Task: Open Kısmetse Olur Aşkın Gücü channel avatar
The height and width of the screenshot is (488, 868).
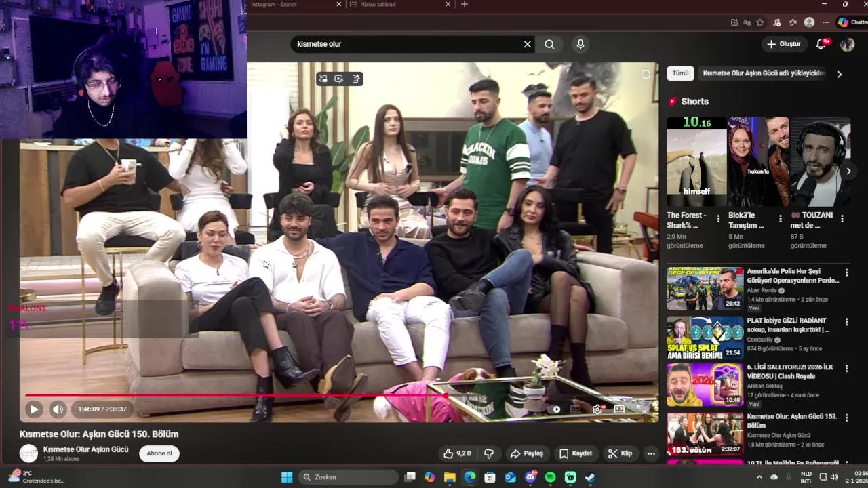Action: point(28,453)
